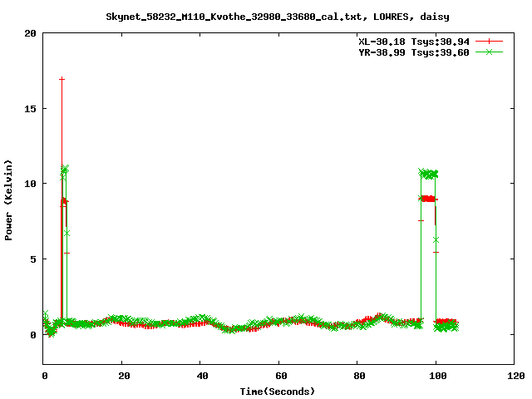The height and width of the screenshot is (399, 532).
Task: Click the green legend line sample
Action: [x=489, y=52]
